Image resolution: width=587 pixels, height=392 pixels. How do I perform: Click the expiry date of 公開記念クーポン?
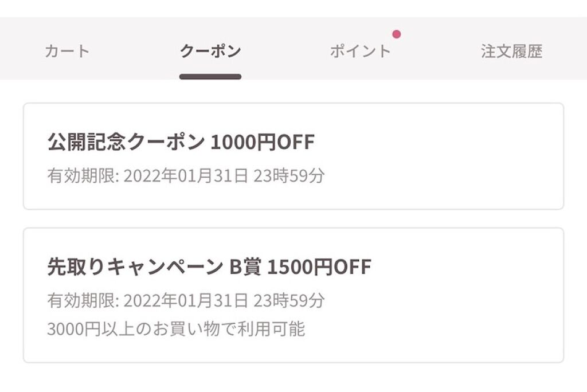click(x=186, y=175)
